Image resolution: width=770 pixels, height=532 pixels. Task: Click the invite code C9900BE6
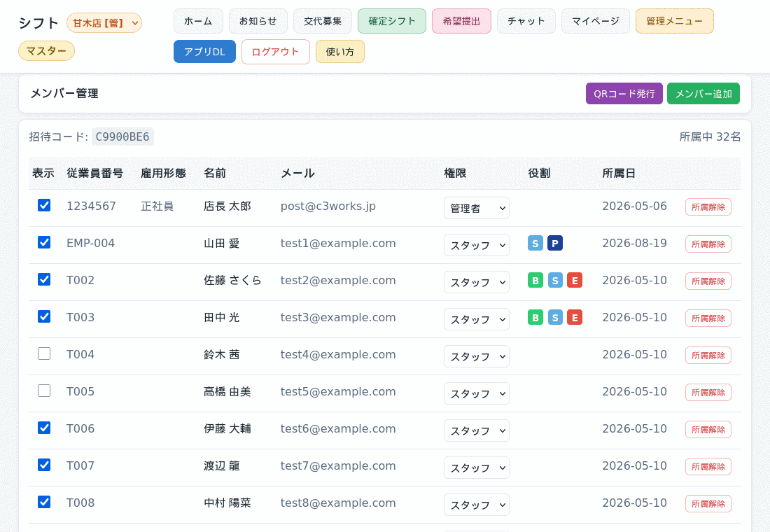coord(122,136)
